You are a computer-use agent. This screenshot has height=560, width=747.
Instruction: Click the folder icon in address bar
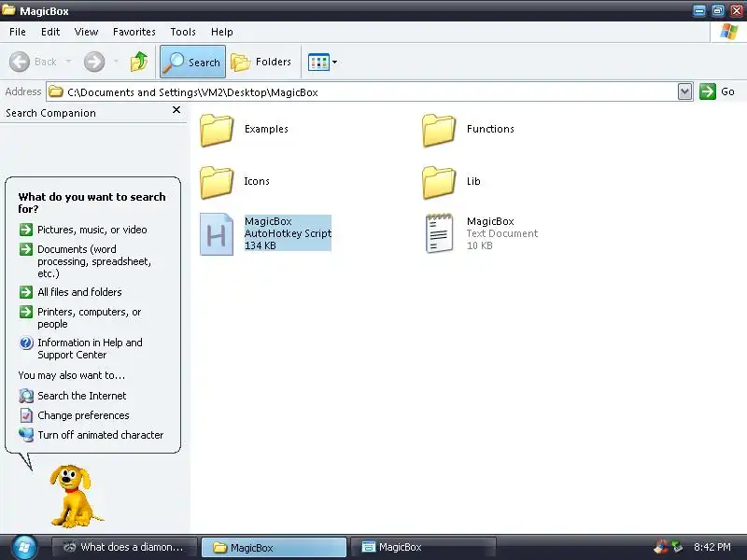tap(56, 91)
